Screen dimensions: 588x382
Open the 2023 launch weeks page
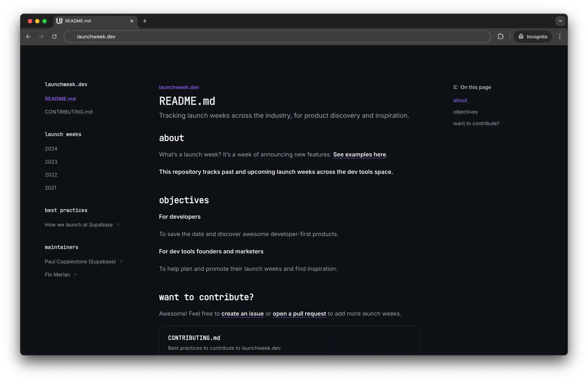point(51,162)
